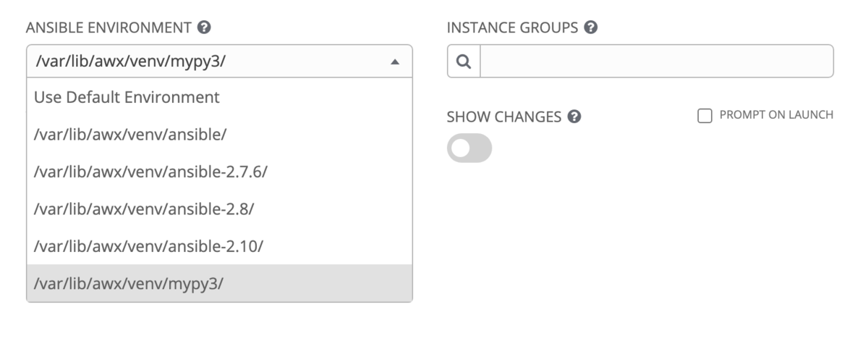868x357 pixels.
Task: Click the selected /var/lib/awx/venv/mypy3/ combo box
Action: point(219,61)
